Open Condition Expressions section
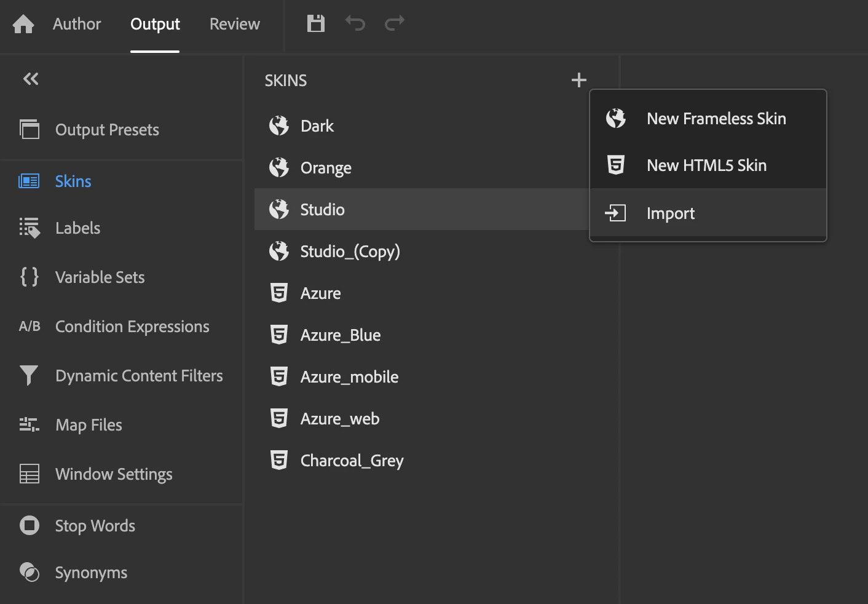This screenshot has width=868, height=604. pos(132,327)
